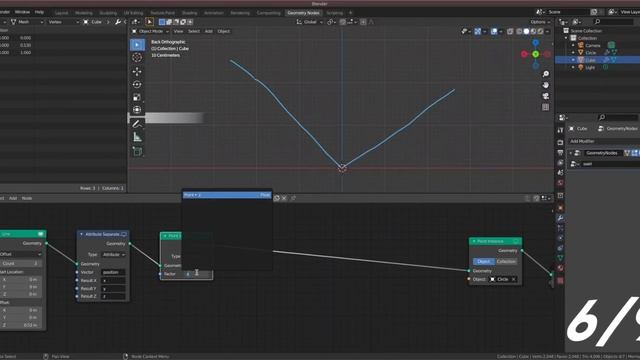Open the viewport Options dropdown
Image resolution: width=640 pixels, height=360 pixels.
[540, 22]
